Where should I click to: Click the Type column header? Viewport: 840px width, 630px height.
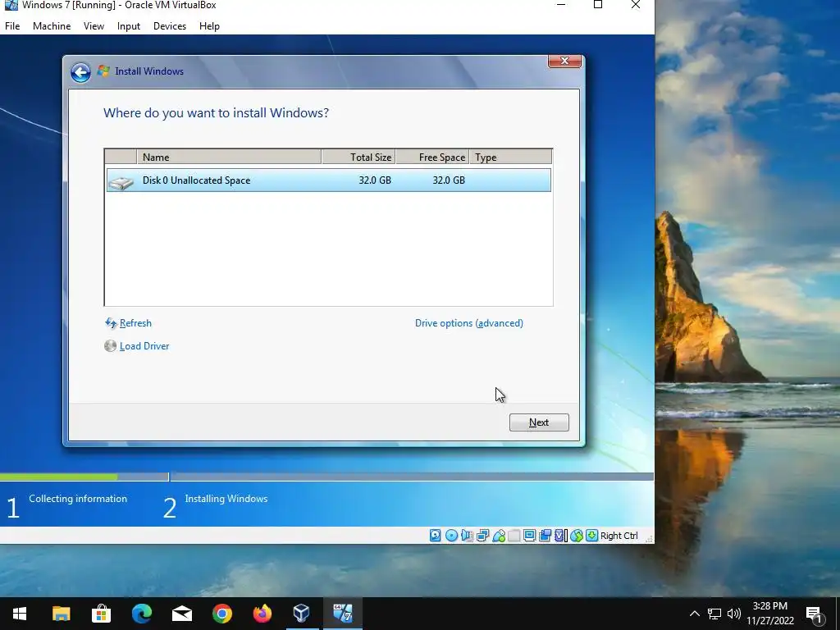[510, 157]
